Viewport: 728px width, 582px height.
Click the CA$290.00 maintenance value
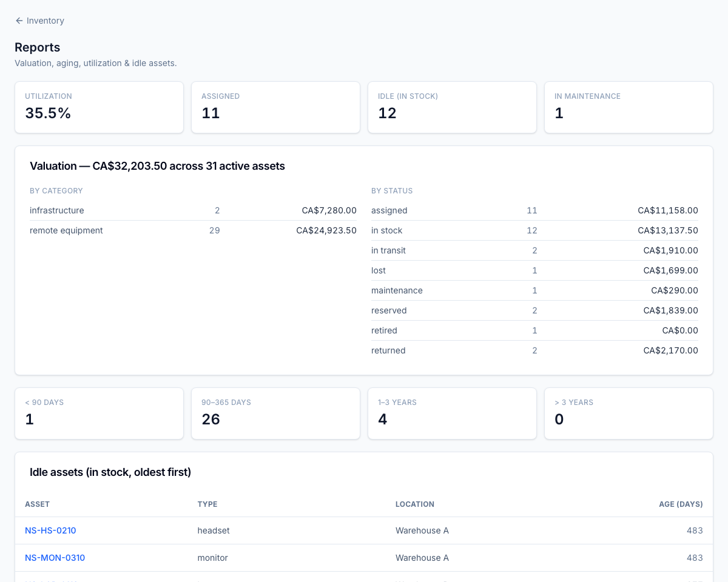pyautogui.click(x=675, y=290)
